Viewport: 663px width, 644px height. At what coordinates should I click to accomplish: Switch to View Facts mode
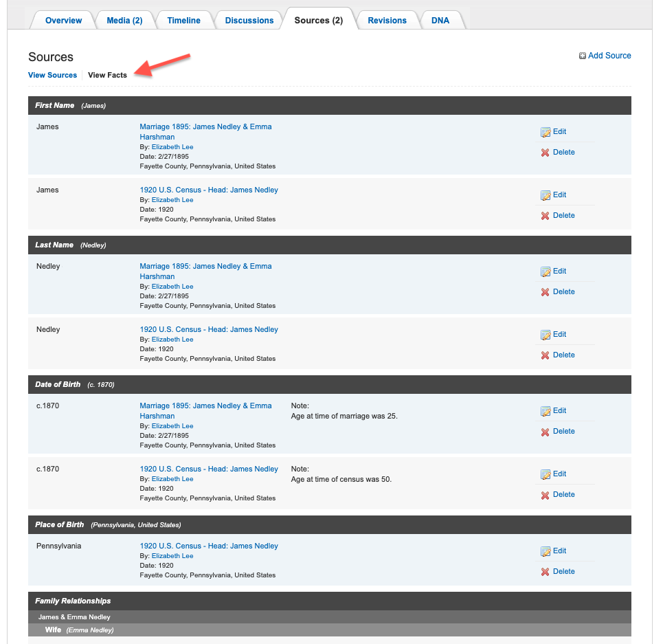(x=107, y=75)
